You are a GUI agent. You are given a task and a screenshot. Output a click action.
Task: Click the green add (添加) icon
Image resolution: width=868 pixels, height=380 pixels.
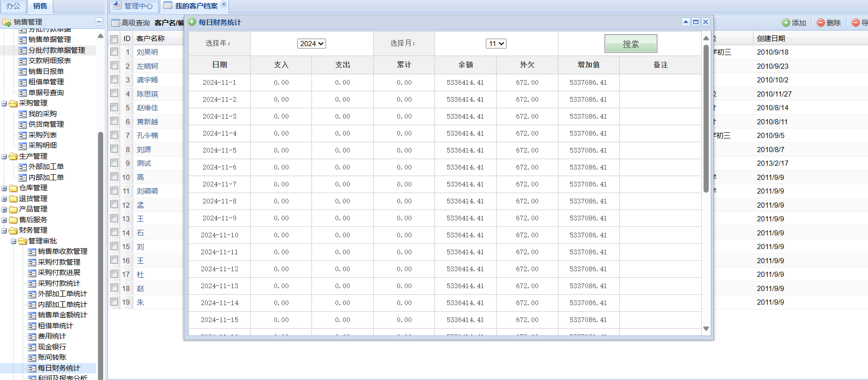786,23
